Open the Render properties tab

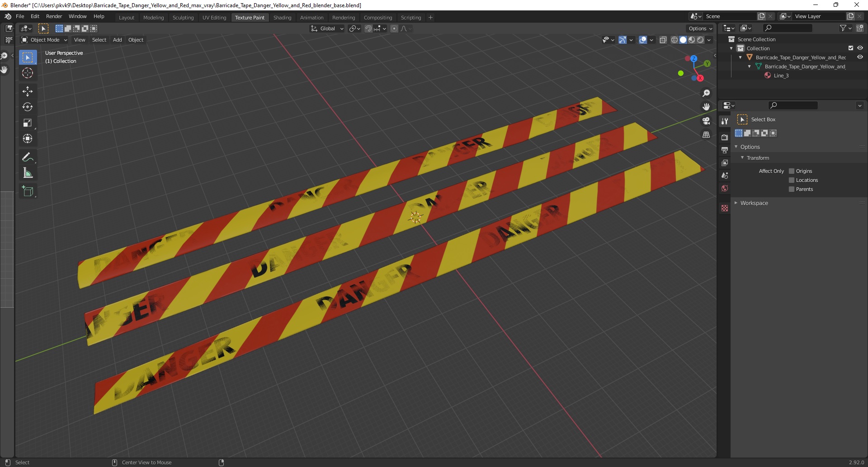725,137
